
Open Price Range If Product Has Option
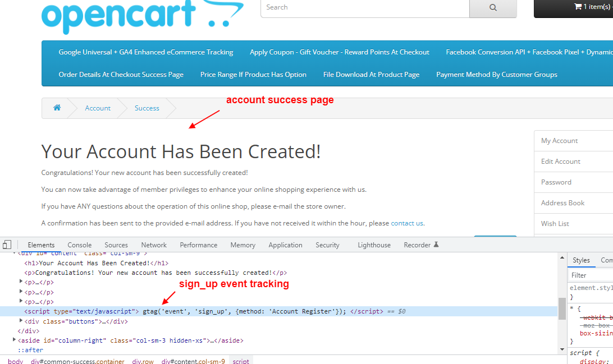(253, 74)
